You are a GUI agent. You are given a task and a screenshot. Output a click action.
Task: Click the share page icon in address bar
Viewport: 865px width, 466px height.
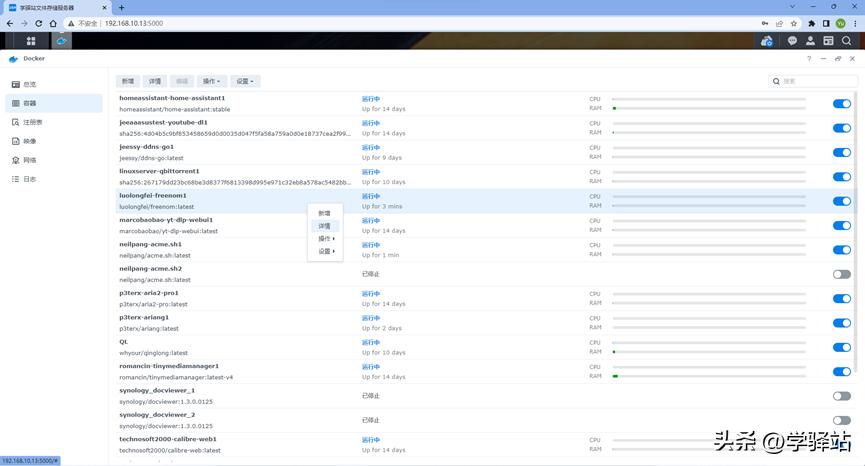click(779, 23)
